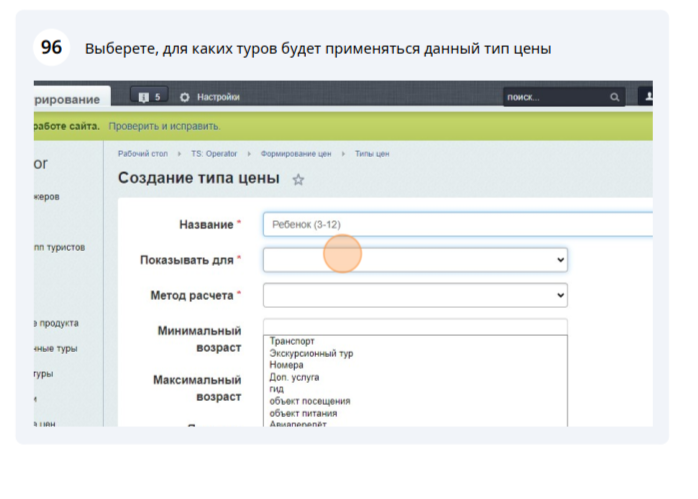Viewport: 698px width, 499px height.
Task: Open the Метод расчета dropdown
Action: click(x=415, y=295)
